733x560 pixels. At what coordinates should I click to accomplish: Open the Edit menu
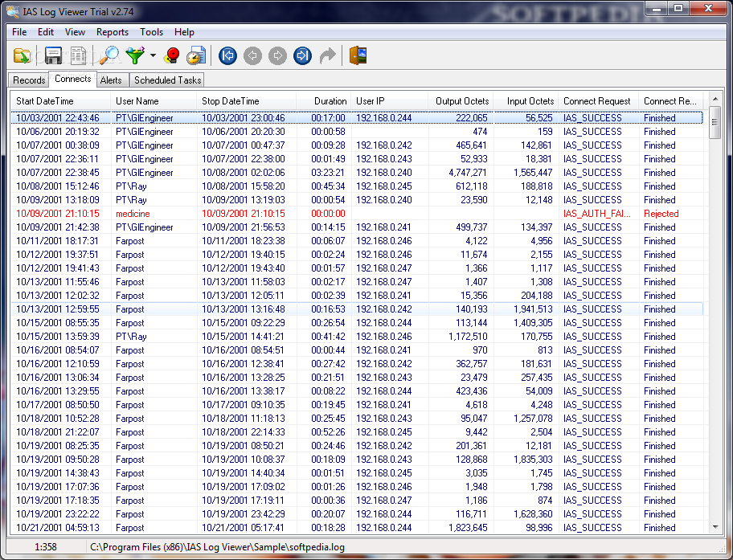(46, 32)
